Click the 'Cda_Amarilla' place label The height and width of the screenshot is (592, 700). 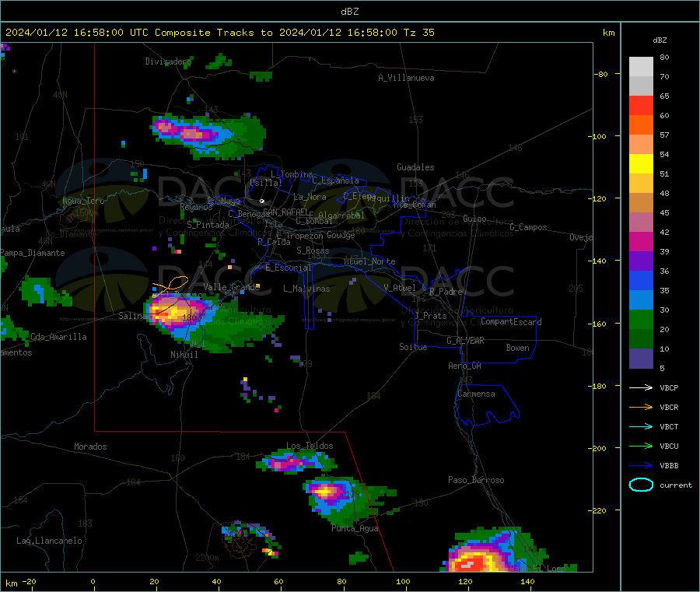(58, 337)
